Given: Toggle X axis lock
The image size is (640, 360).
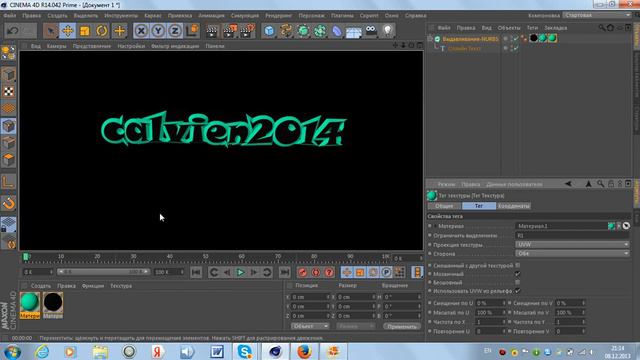Looking at the screenshot, I should point(141,31).
